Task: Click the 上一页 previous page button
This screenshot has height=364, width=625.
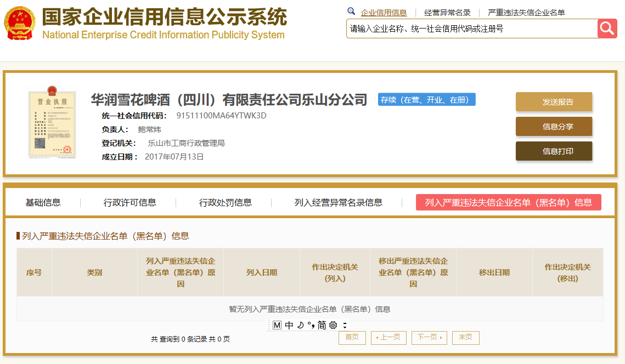Action: [388, 337]
